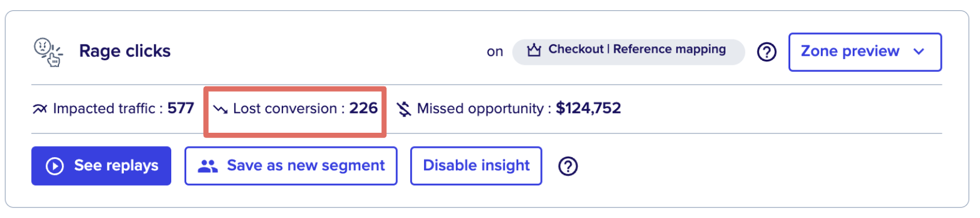Click play icon inside See replays
This screenshot has width=980, height=218.
55,166
